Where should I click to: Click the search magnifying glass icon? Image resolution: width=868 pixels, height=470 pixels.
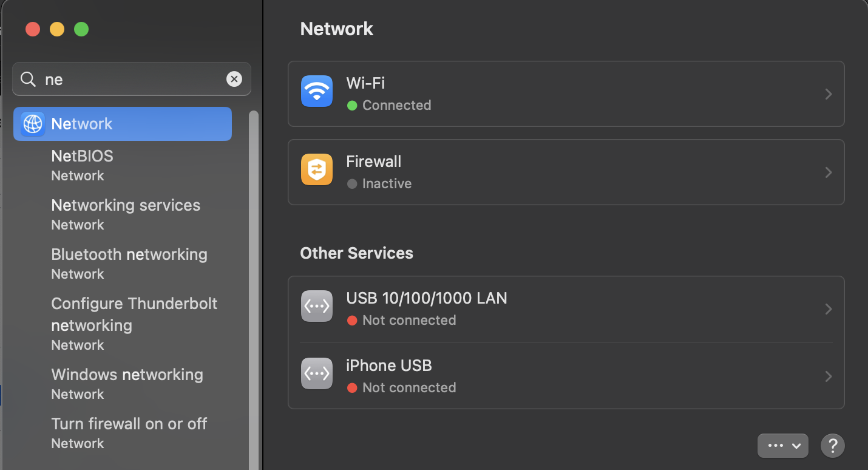[x=29, y=79]
